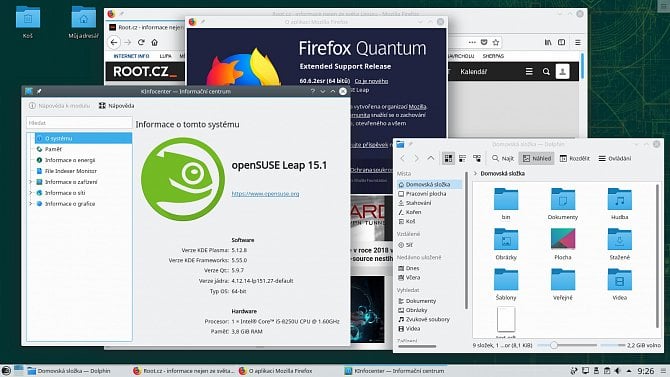
Task: Save page to Pocket in Firefox toolbar
Action: pyautogui.click(x=484, y=42)
